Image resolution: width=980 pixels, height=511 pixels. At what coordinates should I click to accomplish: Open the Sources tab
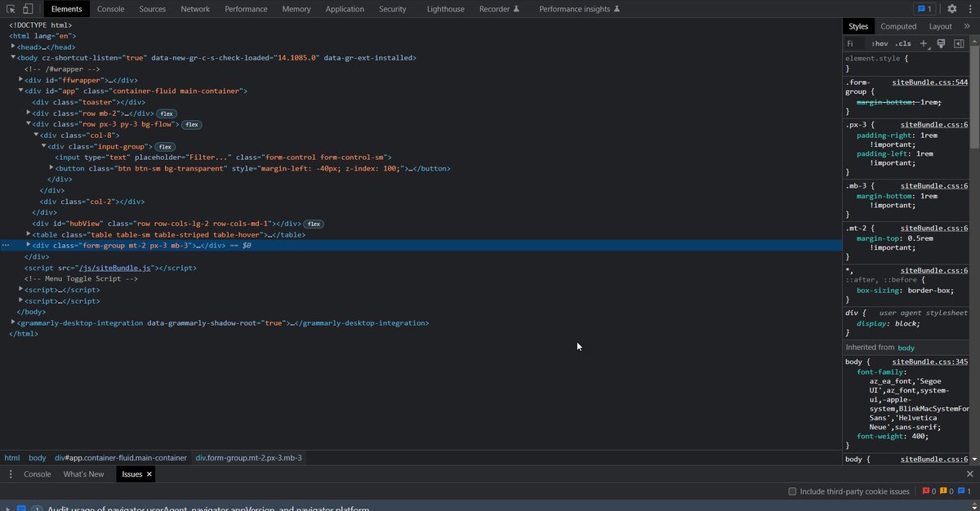tap(153, 9)
